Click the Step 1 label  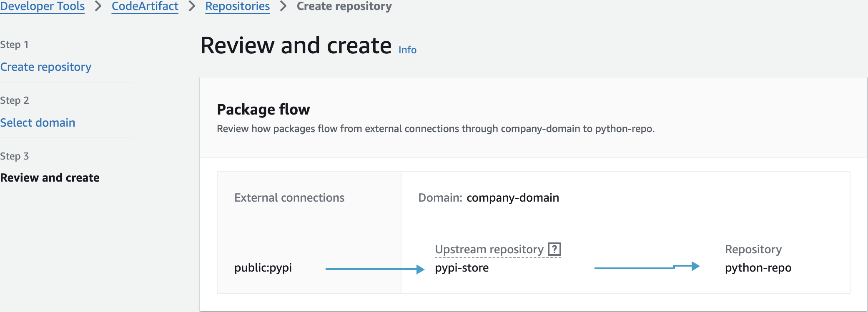pos(14,45)
